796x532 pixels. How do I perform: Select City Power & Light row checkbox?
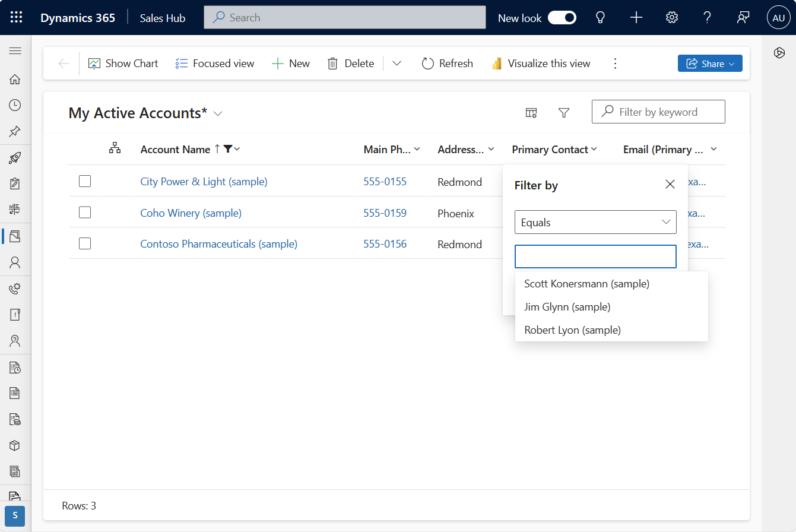(x=85, y=181)
